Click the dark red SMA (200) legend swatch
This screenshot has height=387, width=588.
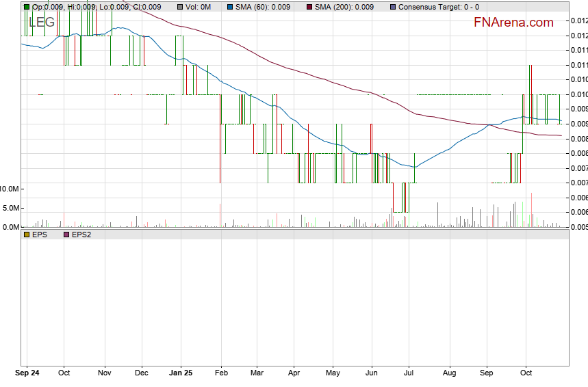[309, 7]
